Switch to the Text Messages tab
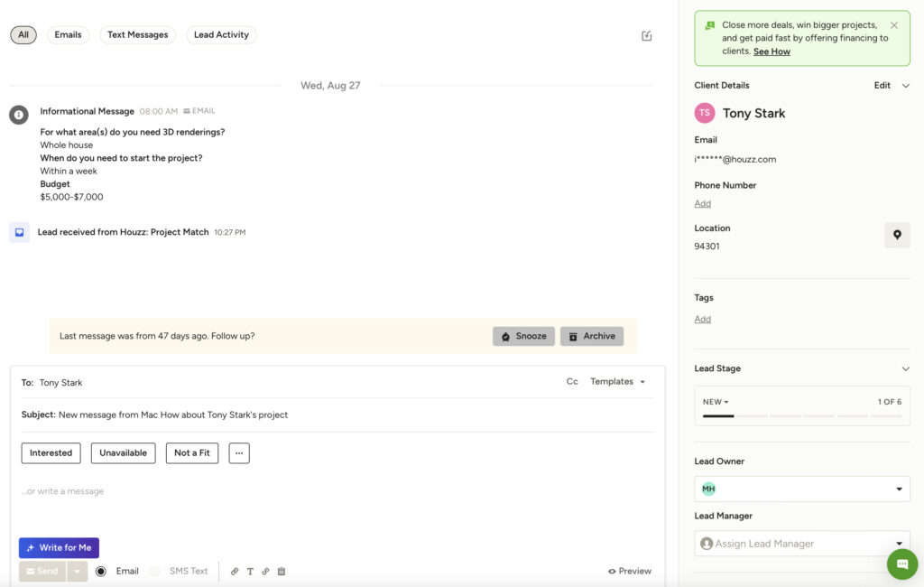 [137, 34]
